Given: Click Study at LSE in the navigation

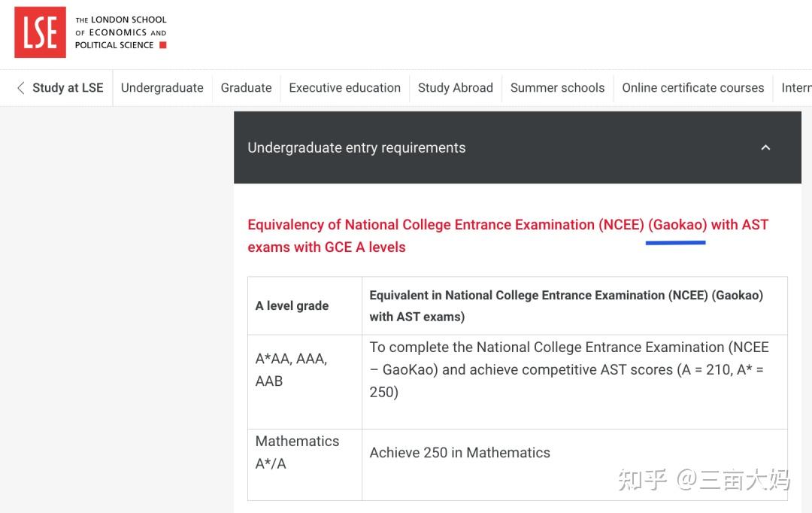Looking at the screenshot, I should 67,87.
